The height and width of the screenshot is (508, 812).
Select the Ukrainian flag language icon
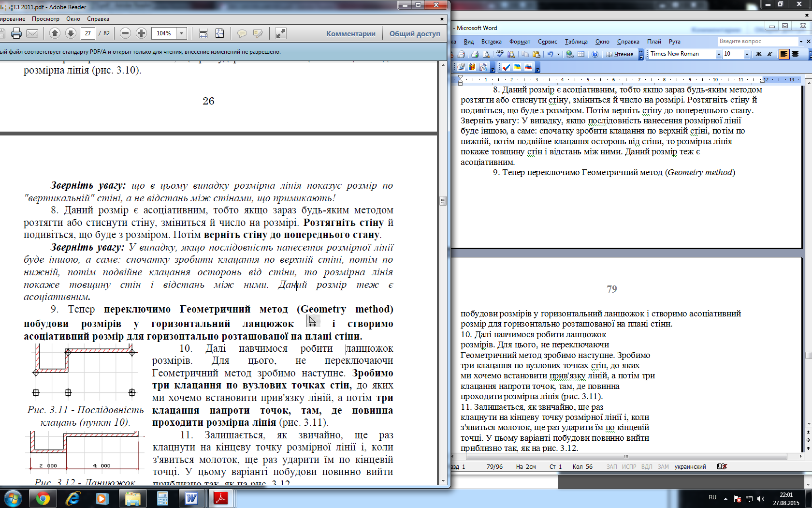(517, 67)
